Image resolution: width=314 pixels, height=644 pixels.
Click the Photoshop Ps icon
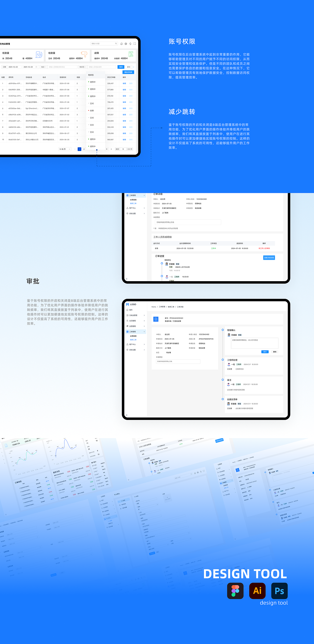279,591
